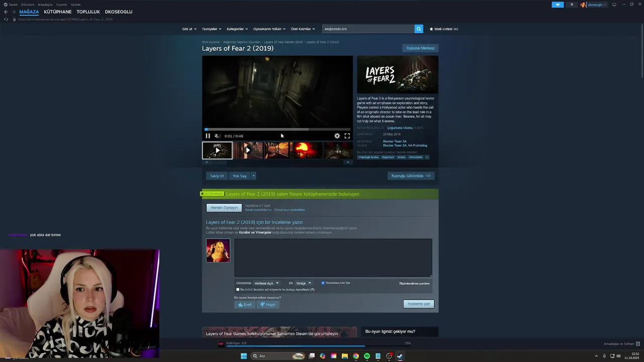Screen dimensions: 644x362
Task: Click the thumbs-up Evet recommendation
Action: pyautogui.click(x=245, y=305)
